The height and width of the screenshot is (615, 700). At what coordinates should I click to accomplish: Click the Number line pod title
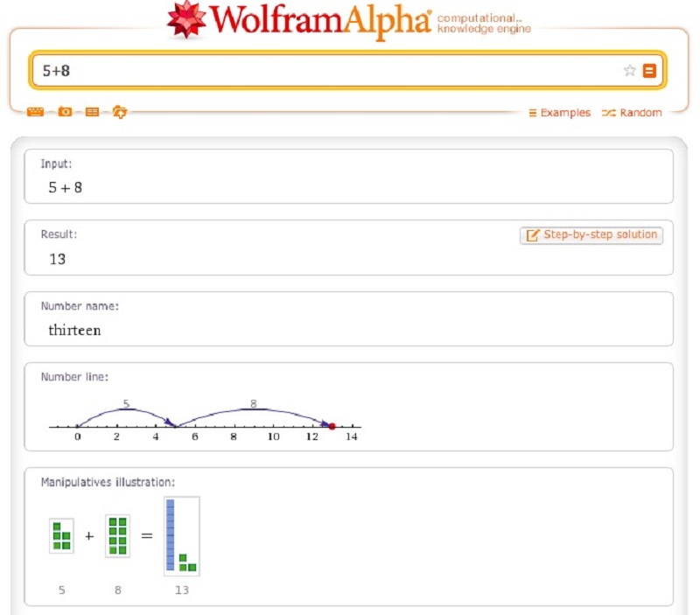(x=74, y=377)
